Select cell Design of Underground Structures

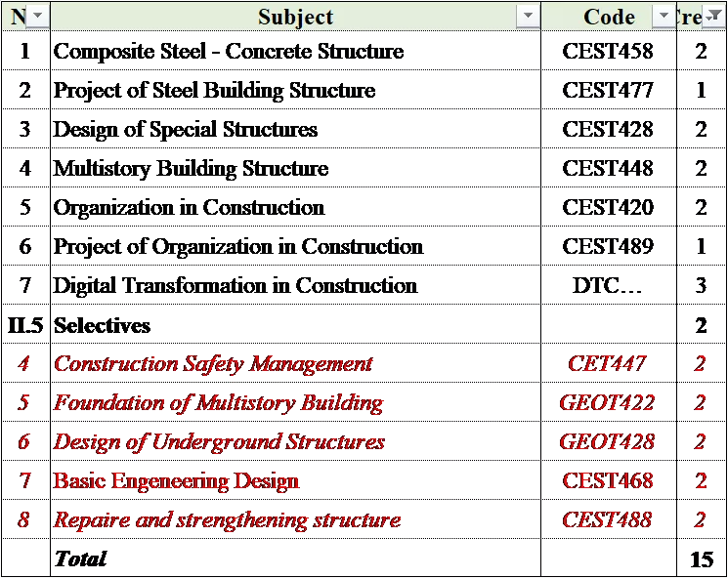[x=295, y=441]
